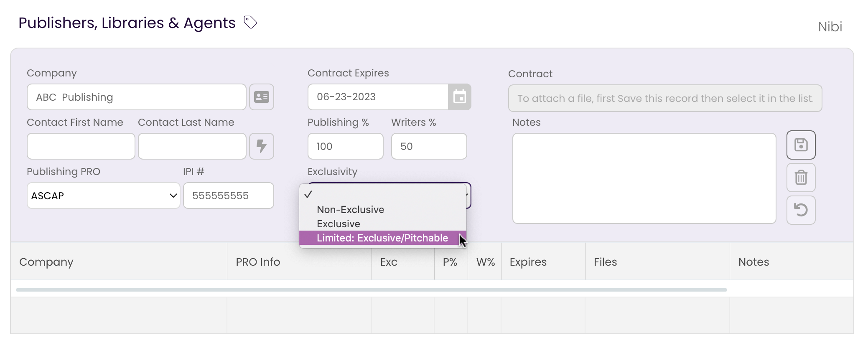The width and height of the screenshot is (868, 353).
Task: Edit the Contract Expires date field
Action: point(378,97)
